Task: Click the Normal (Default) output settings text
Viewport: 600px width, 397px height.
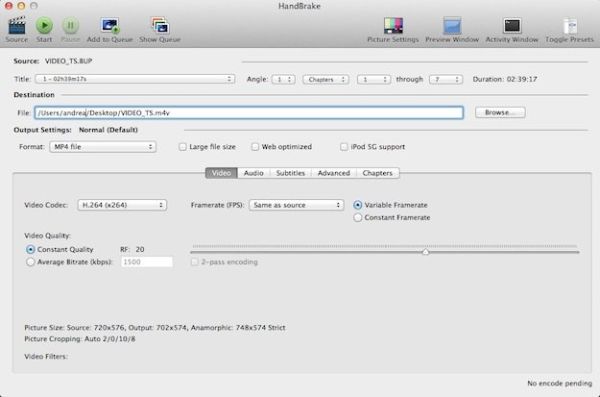Action: (x=108, y=130)
